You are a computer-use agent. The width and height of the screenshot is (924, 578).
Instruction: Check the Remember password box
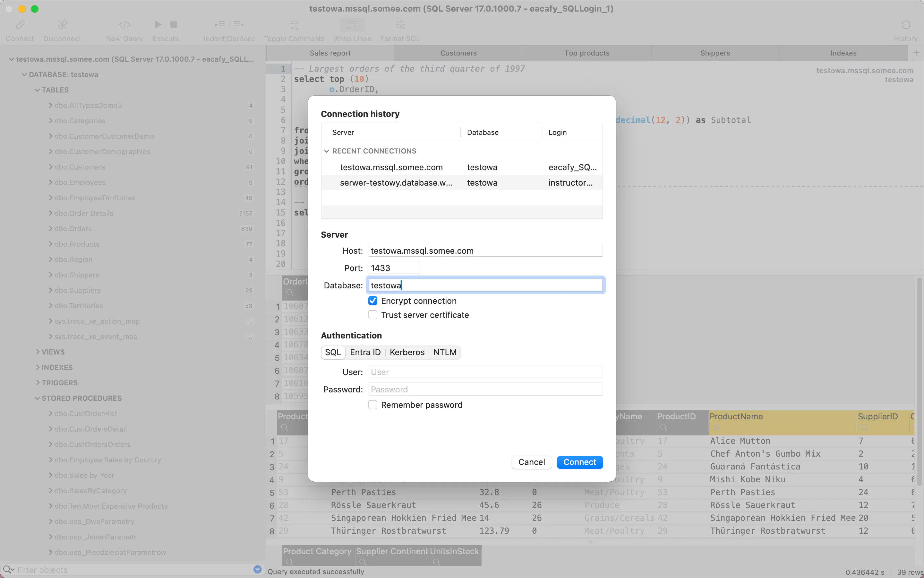point(373,405)
